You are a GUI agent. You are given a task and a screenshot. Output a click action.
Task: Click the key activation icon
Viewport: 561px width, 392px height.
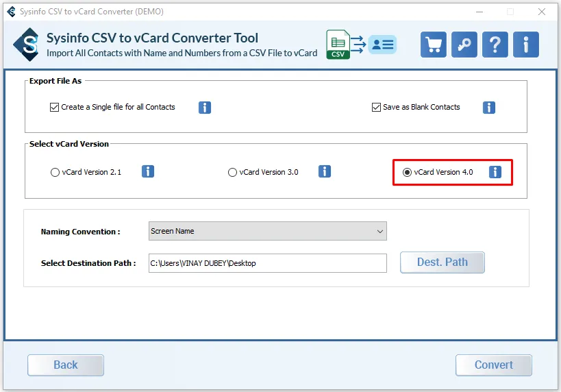464,45
